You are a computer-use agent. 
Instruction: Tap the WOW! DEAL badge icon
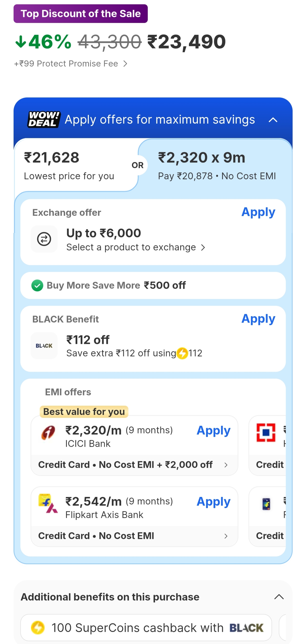pyautogui.click(x=44, y=120)
